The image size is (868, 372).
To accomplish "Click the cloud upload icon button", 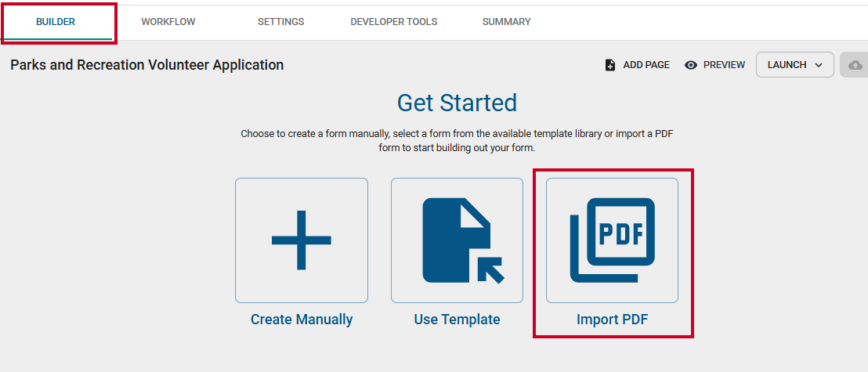I will click(x=855, y=65).
